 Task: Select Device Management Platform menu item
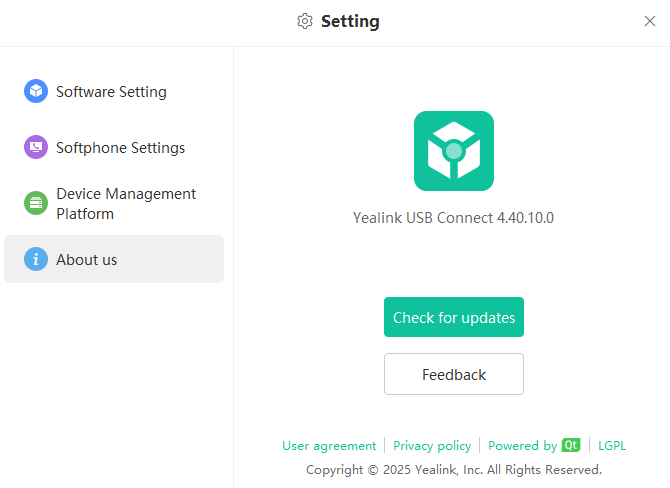pos(114,203)
